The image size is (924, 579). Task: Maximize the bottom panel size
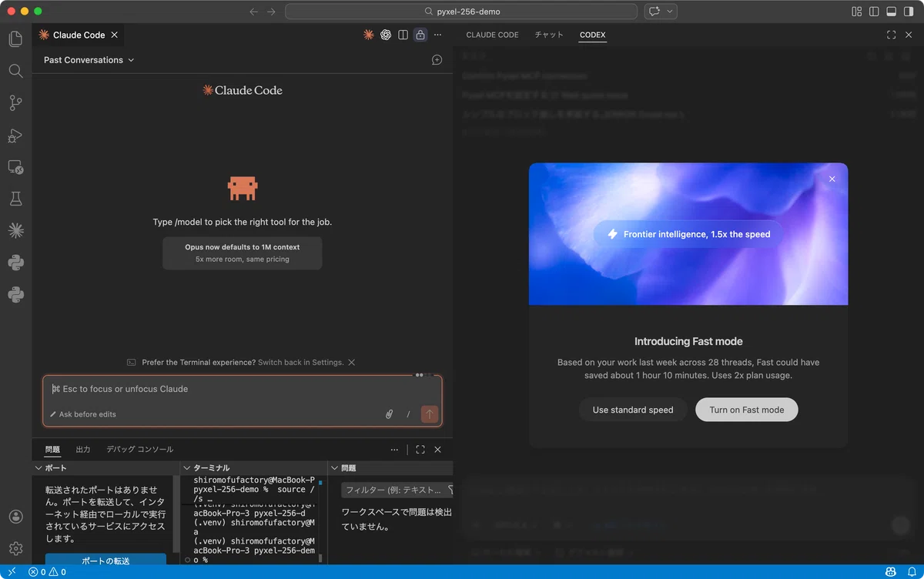[x=420, y=450]
